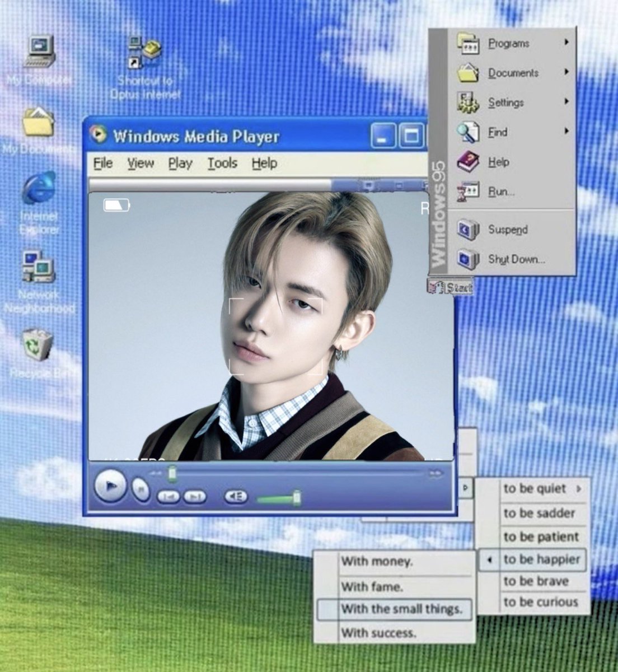Click the Run icon in Start menu
Screen dimensions: 618x672
(x=467, y=192)
